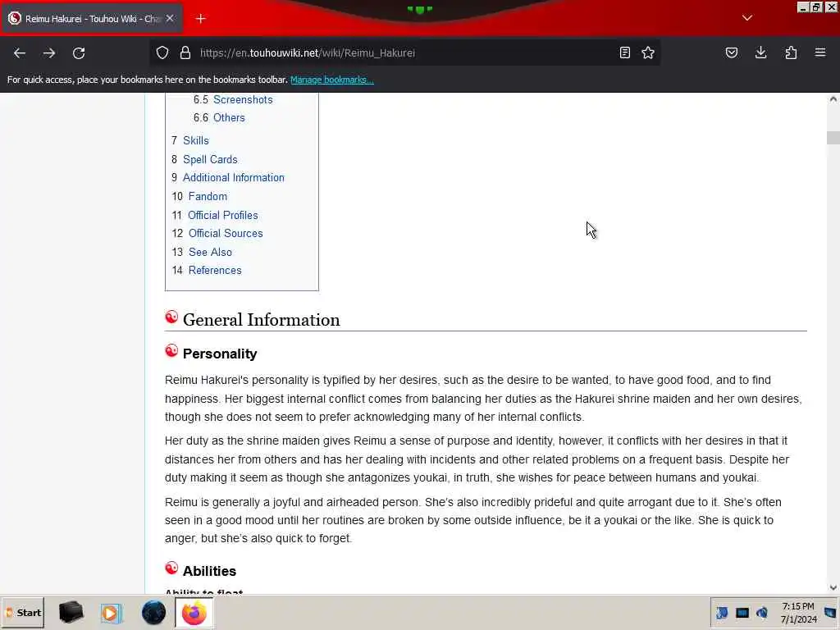Image resolution: width=840 pixels, height=630 pixels.
Task: Bookmark this page with star icon
Action: tap(648, 52)
